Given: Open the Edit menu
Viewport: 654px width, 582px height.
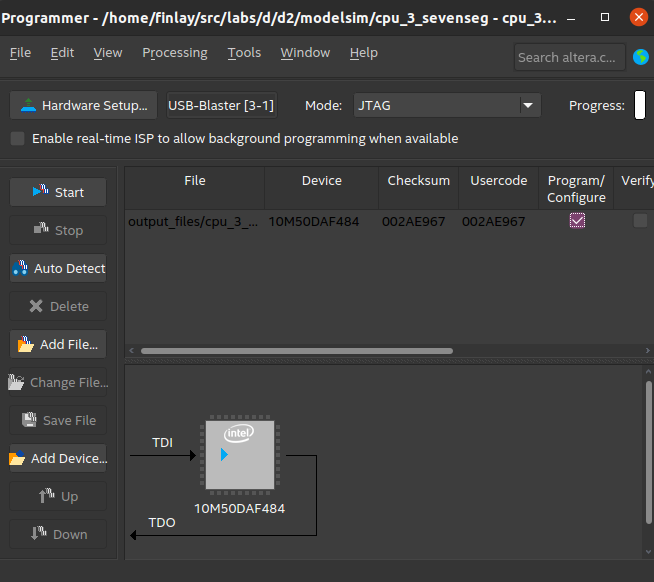Looking at the screenshot, I should 62,53.
